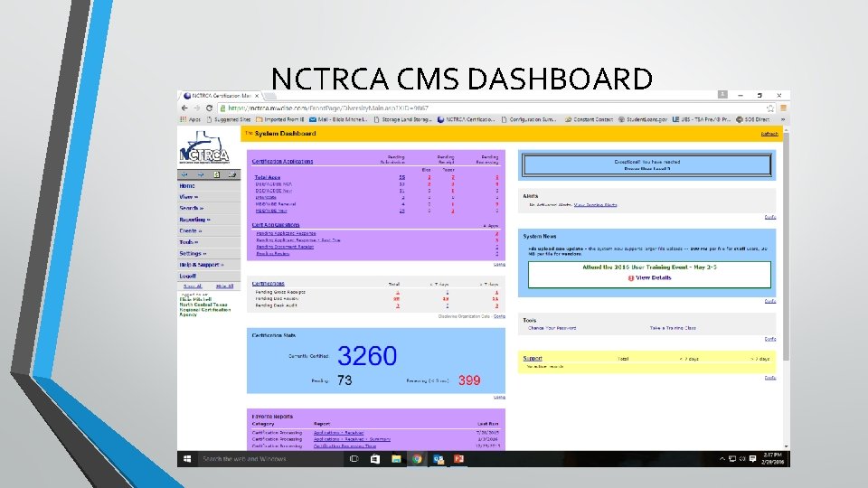Image resolution: width=868 pixels, height=488 pixels.
Task: Open the Windows Start menu
Action: (187, 459)
